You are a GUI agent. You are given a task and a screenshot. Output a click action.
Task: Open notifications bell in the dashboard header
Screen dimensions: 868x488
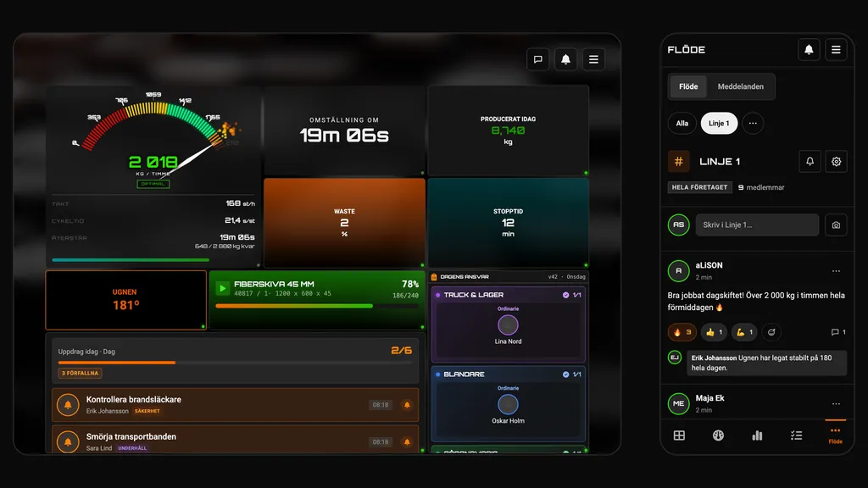click(x=565, y=59)
